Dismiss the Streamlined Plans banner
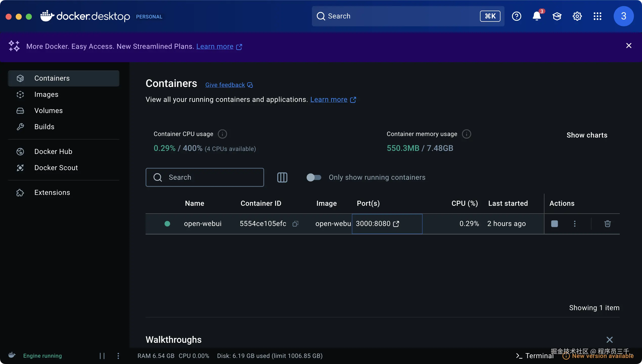This screenshot has width=642, height=364. (x=629, y=45)
